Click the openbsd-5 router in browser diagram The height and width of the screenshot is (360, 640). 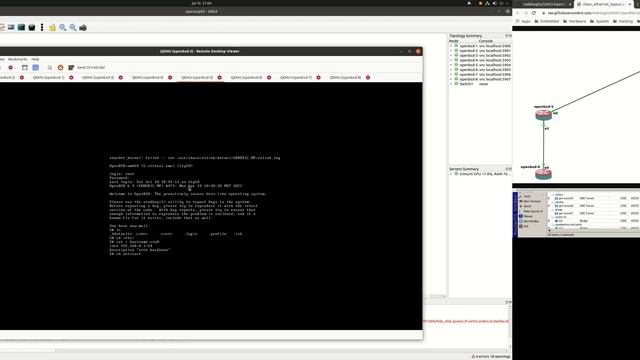coord(543,115)
